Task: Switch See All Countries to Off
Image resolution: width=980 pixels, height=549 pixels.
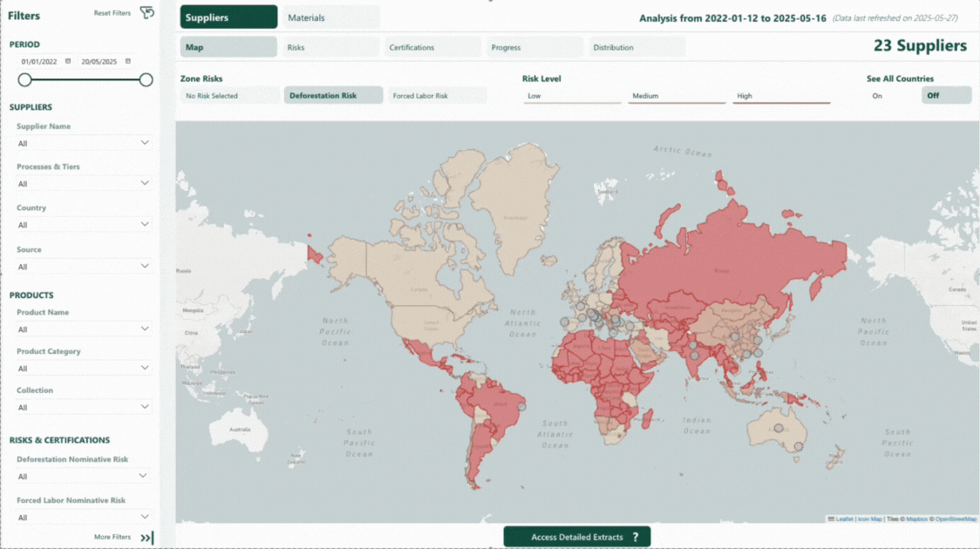Action: pyautogui.click(x=945, y=96)
